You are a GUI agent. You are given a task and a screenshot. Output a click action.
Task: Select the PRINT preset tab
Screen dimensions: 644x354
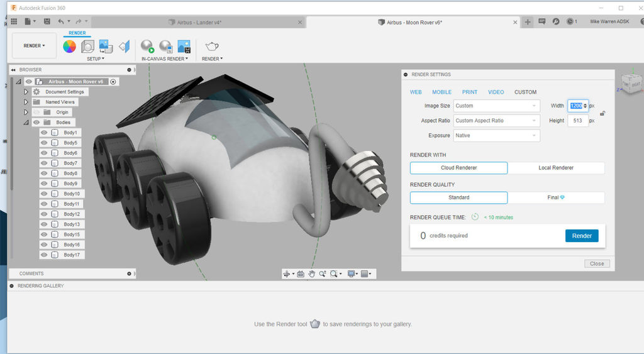tap(469, 92)
